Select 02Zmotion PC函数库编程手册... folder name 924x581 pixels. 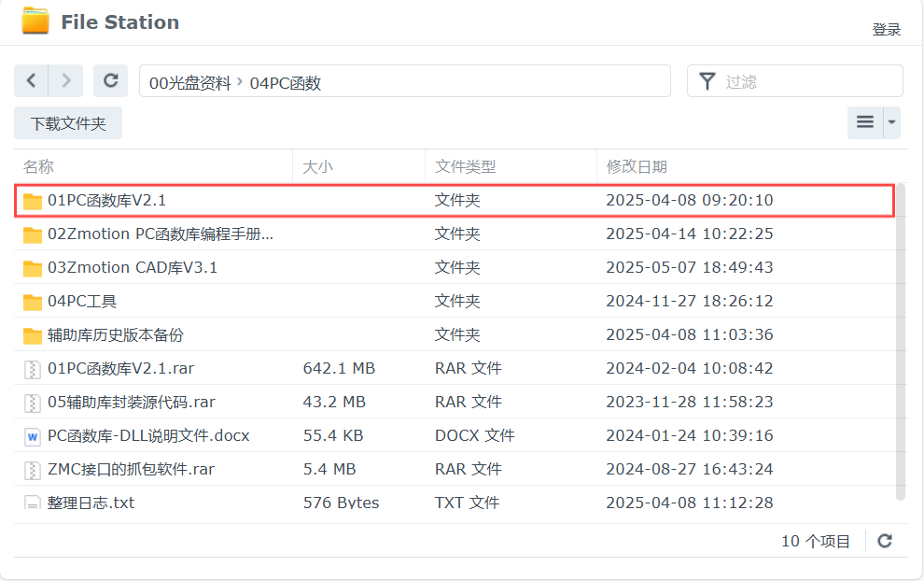tap(161, 234)
